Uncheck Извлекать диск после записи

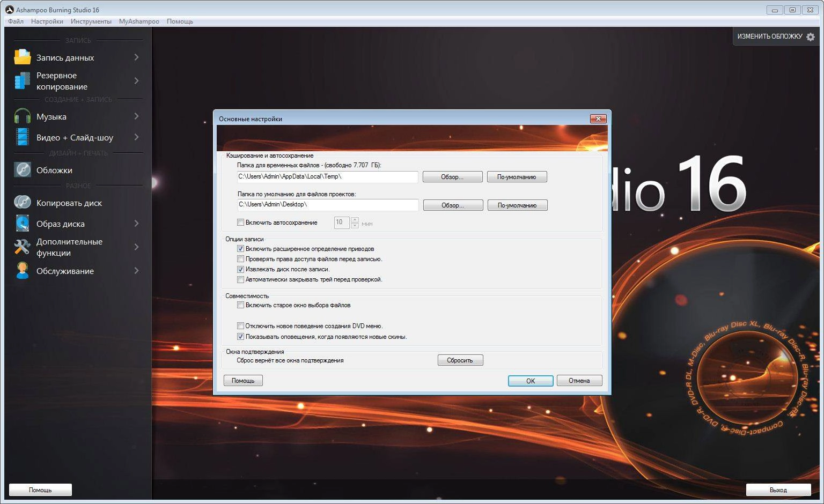click(241, 269)
